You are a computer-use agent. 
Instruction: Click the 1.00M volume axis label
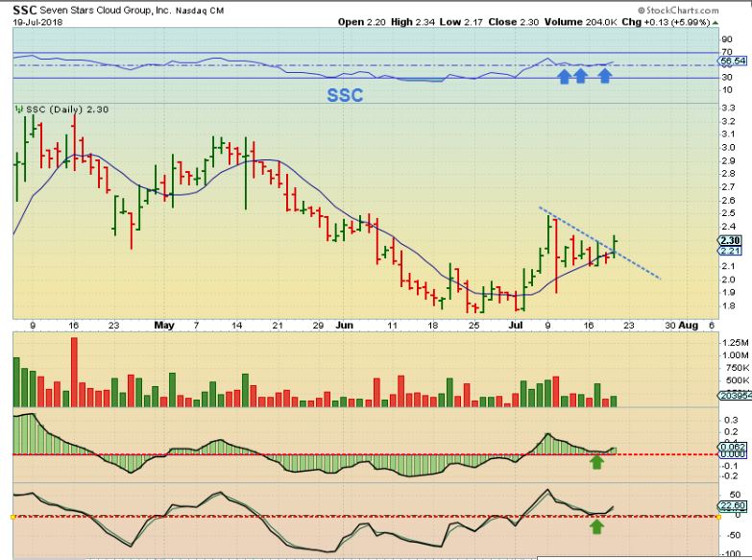(735, 355)
